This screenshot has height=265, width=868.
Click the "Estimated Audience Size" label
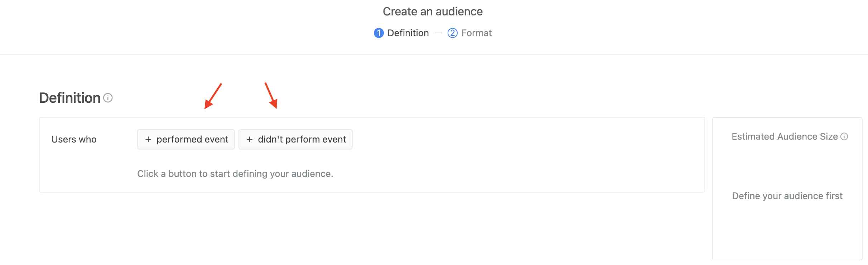pos(785,136)
